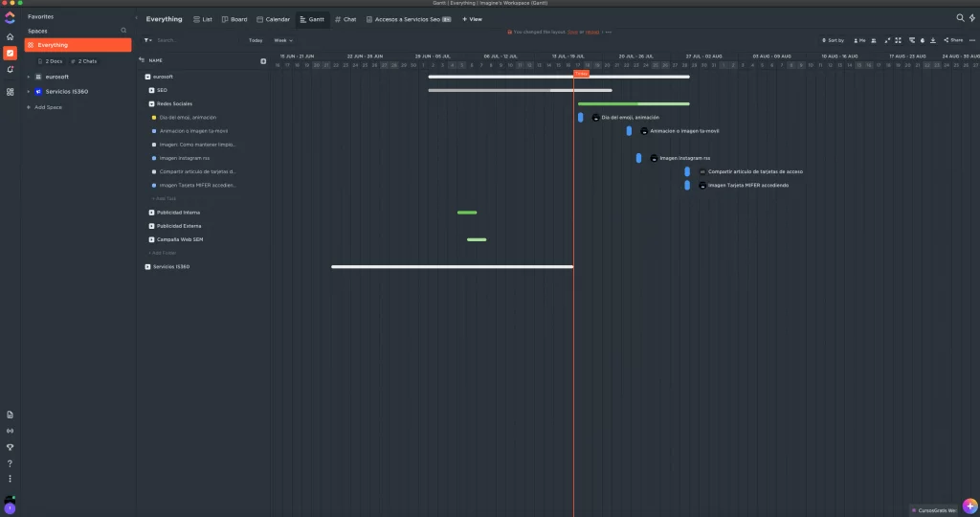Screen dimensions: 980x517
Task: Click the export download icon in toolbar
Action: pos(932,40)
